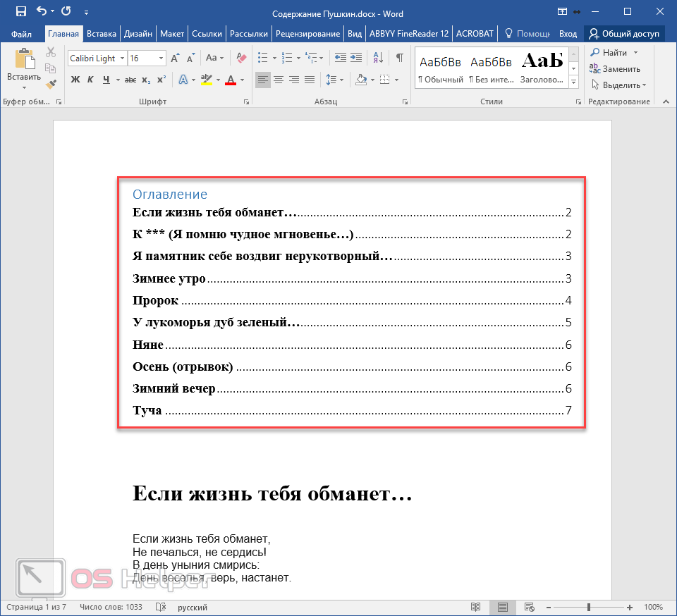Click the Format Painter brush icon

[51, 84]
